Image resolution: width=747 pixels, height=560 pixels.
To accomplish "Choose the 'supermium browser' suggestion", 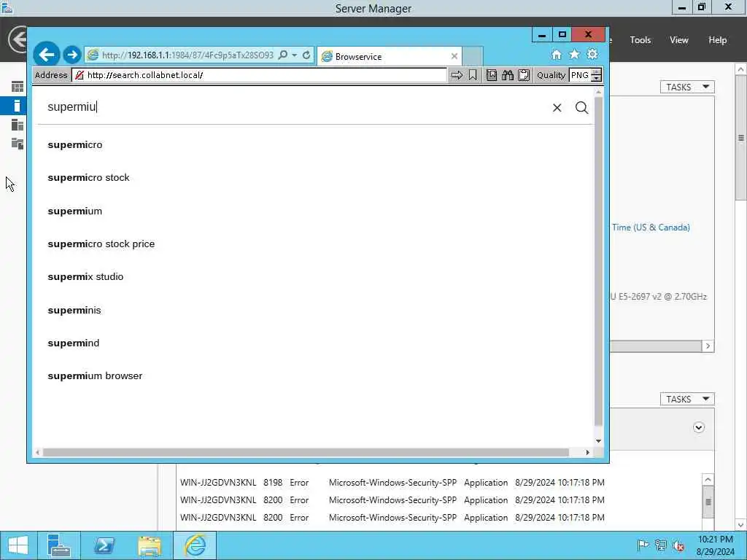I will pos(96,376).
